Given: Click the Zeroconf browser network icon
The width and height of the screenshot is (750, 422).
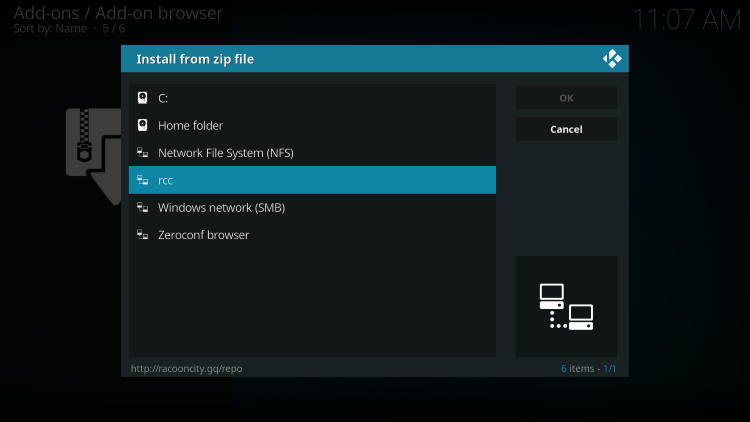Looking at the screenshot, I should 143,235.
